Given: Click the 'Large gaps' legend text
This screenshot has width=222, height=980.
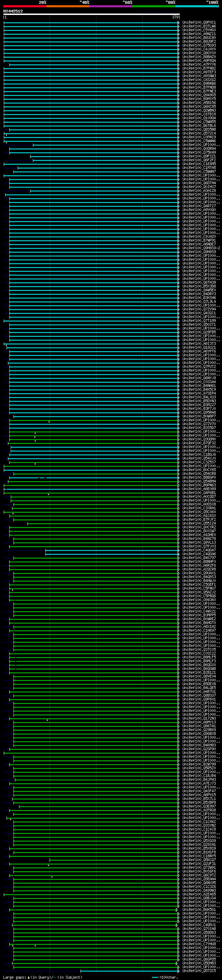Looking at the screenshot, I should [x=15, y=977].
